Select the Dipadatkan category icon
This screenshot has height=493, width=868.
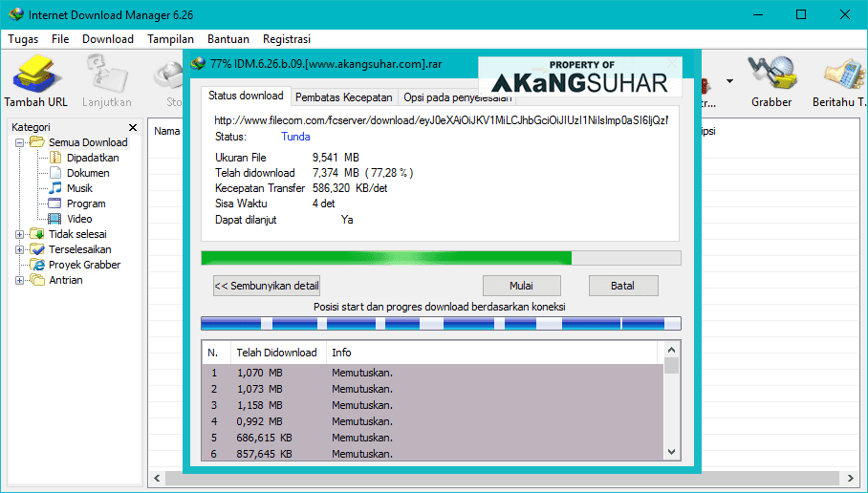pos(55,158)
